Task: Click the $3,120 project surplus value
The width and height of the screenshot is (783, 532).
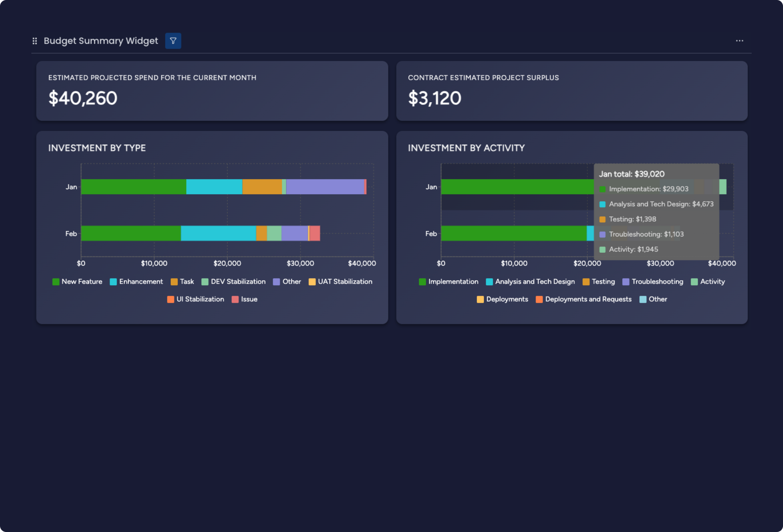Action: (435, 98)
